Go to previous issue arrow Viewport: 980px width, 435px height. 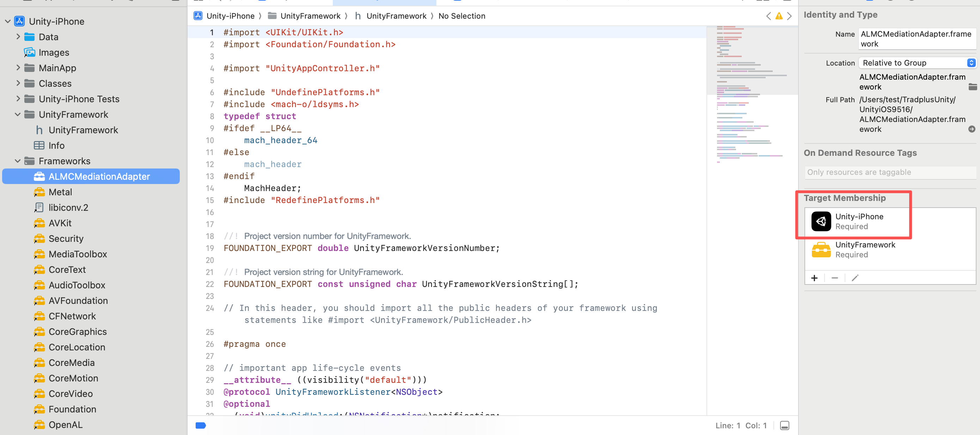[x=768, y=16]
